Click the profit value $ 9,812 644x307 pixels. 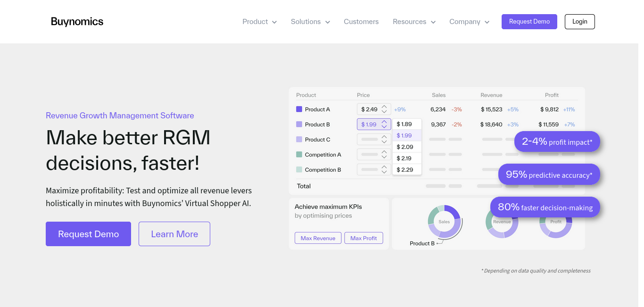point(549,109)
